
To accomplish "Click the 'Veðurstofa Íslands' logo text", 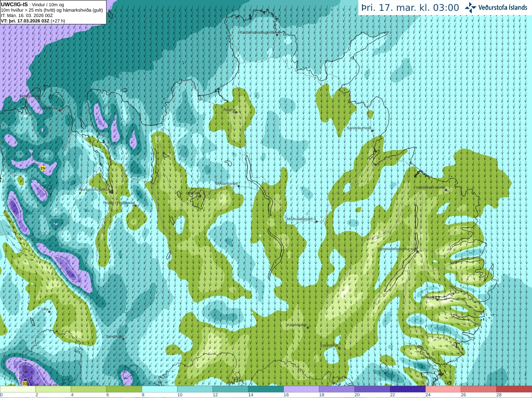I will (503, 7).
